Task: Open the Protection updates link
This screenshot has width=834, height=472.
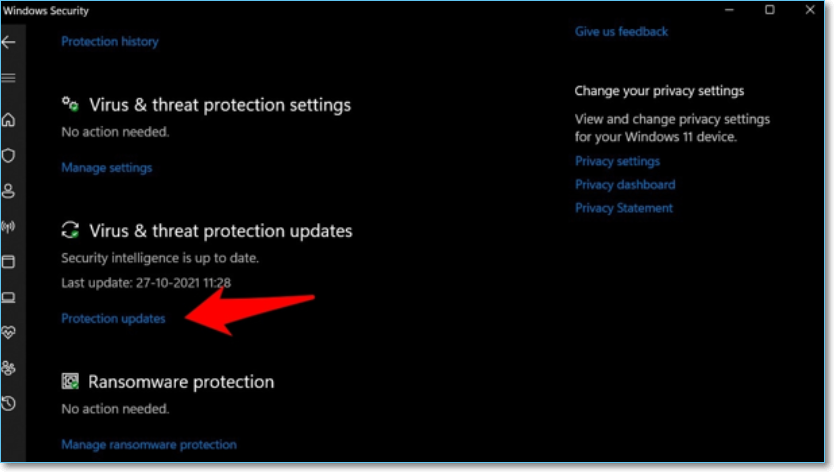Action: [113, 319]
